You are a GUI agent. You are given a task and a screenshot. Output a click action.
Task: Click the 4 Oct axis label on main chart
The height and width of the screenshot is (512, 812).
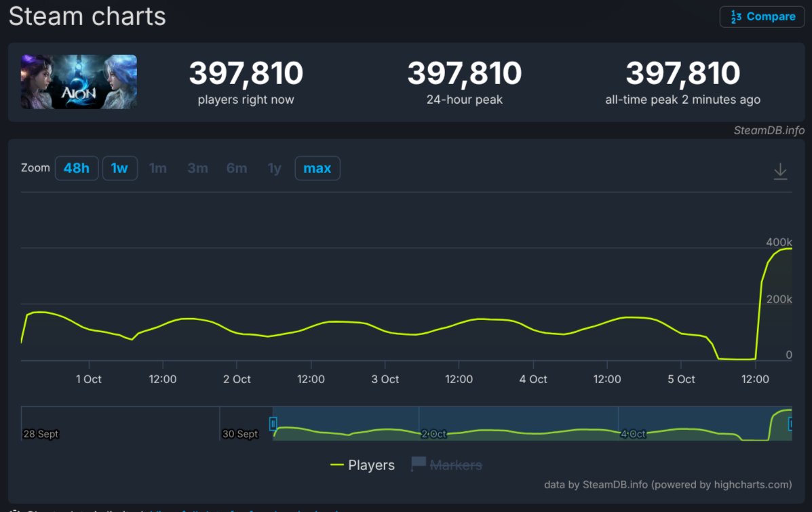[x=533, y=379]
